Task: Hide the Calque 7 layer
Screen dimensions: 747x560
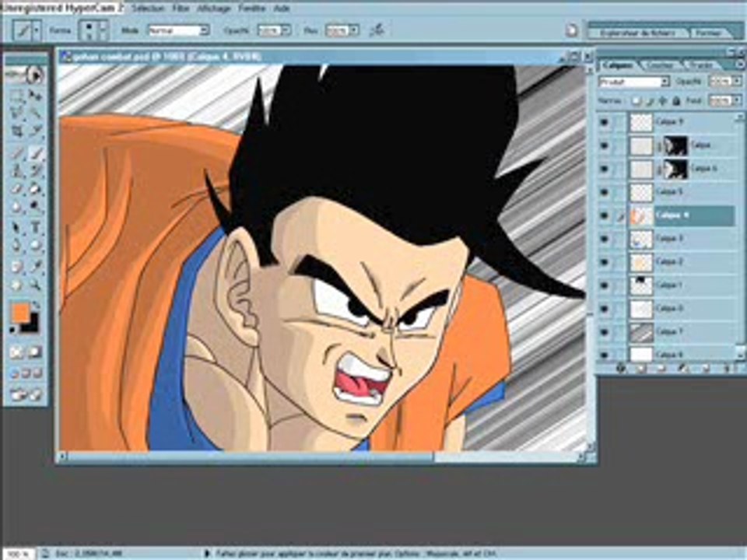Action: point(604,332)
